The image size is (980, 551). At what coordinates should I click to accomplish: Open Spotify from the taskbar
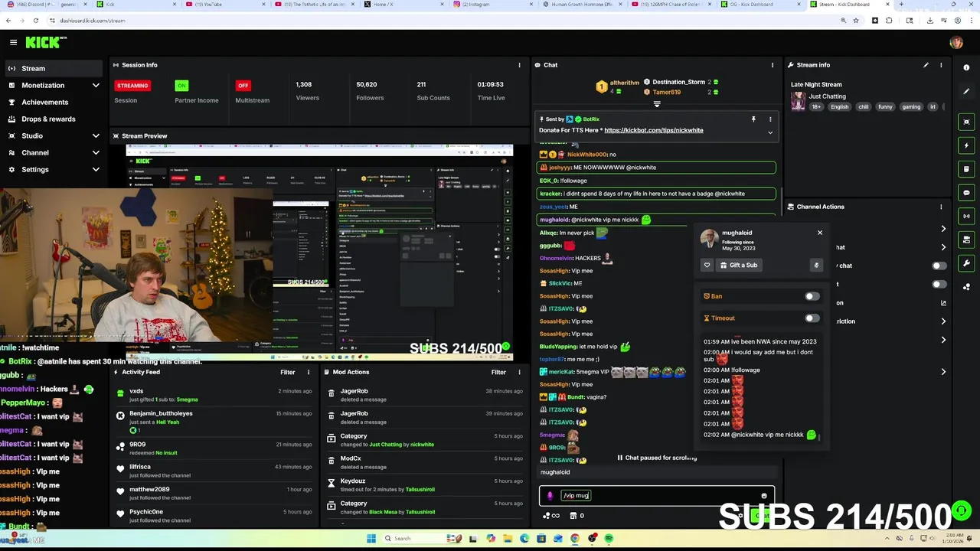(609, 539)
